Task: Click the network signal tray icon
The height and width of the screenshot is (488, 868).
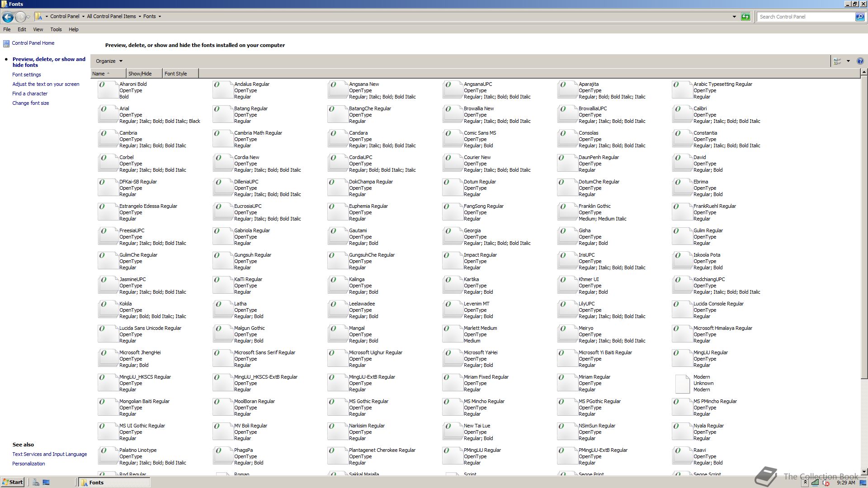Action: 815,483
